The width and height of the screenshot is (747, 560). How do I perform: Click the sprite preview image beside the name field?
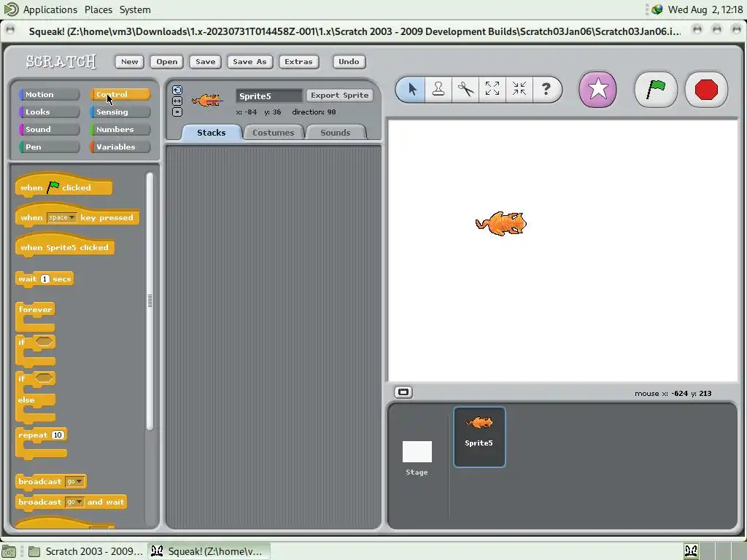206,101
